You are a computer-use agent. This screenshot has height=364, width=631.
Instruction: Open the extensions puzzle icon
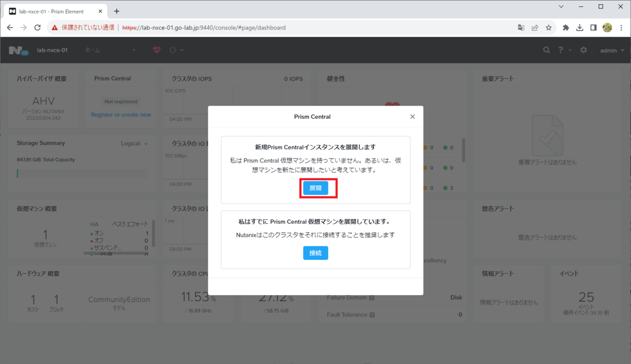[566, 27]
